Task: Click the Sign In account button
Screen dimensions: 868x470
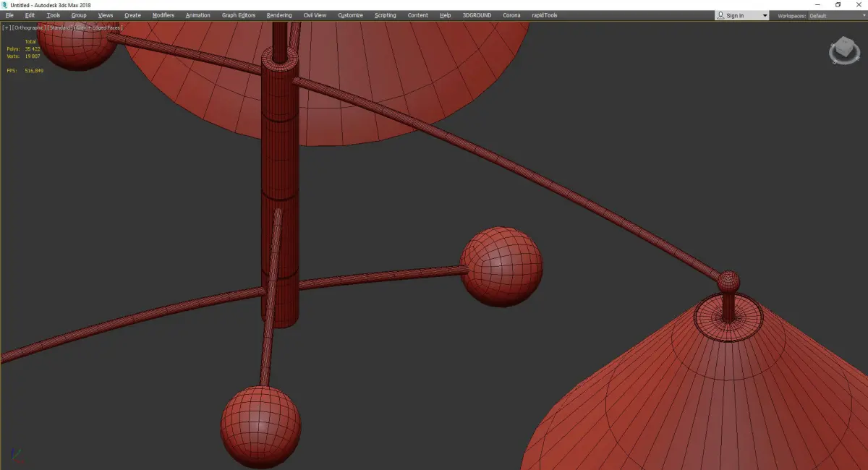Action: click(x=741, y=15)
